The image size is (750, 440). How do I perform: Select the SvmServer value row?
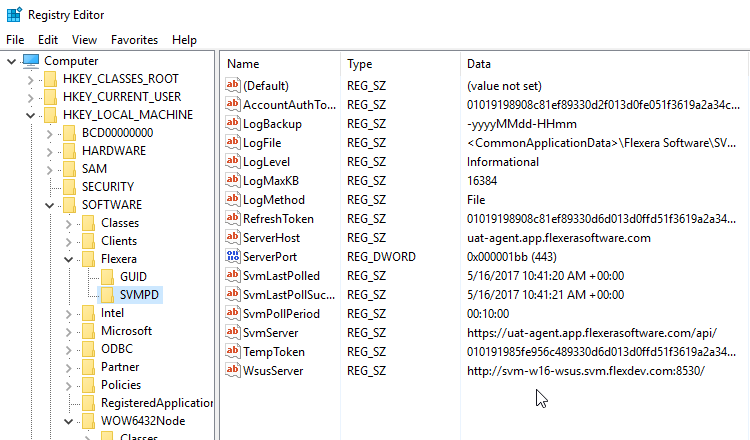485,333
